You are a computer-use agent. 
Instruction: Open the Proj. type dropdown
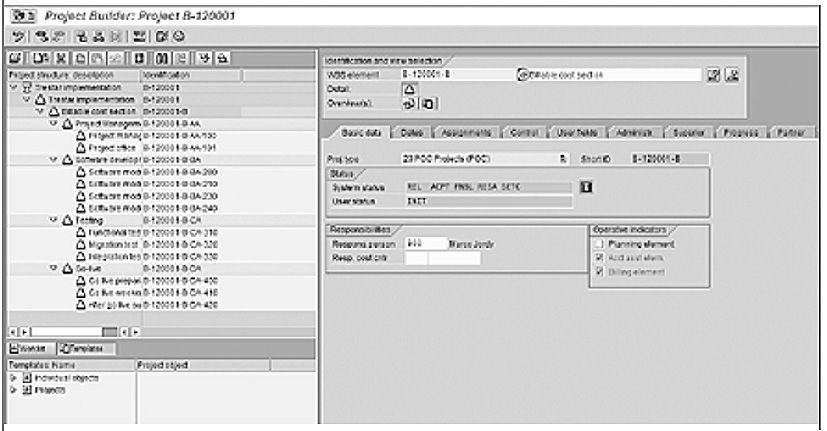(563, 158)
